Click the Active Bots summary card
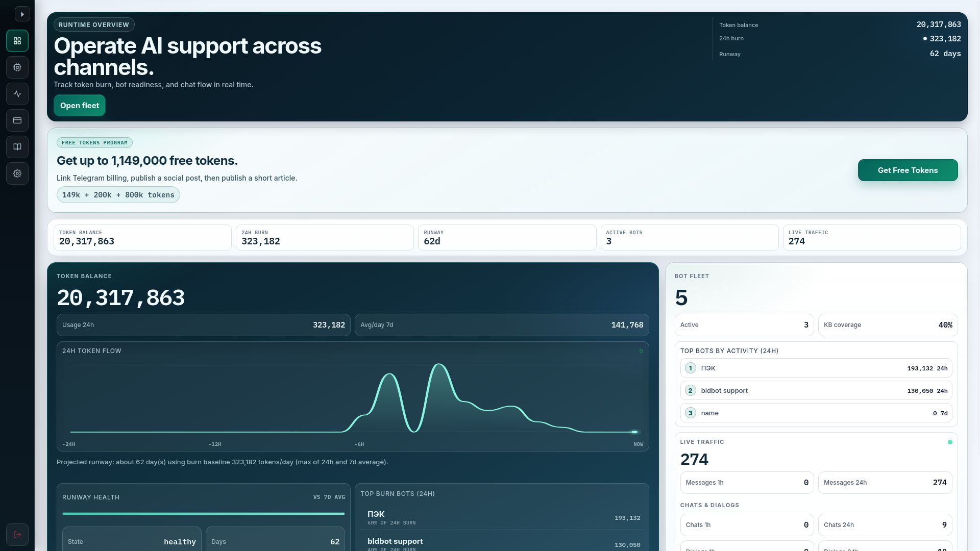This screenshot has width=980, height=551. [689, 238]
